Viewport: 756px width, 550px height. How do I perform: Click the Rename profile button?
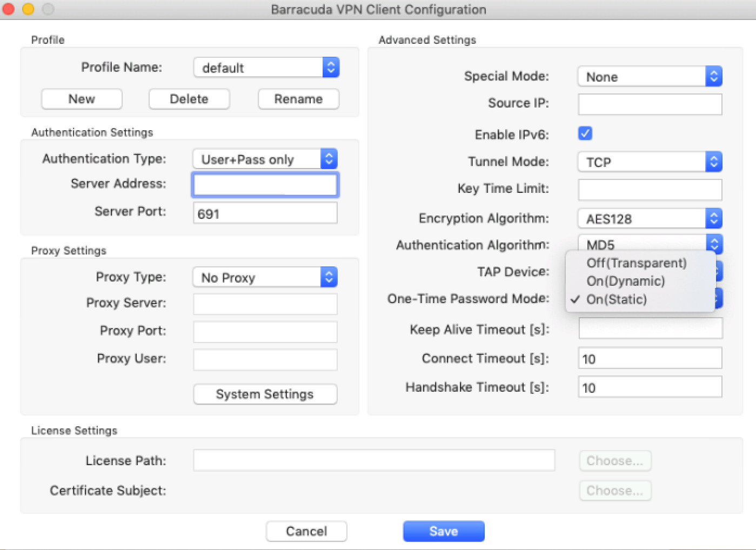pyautogui.click(x=298, y=99)
